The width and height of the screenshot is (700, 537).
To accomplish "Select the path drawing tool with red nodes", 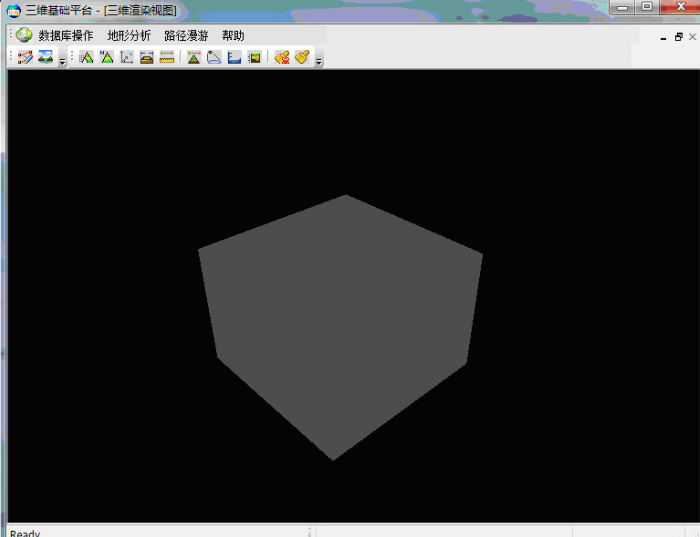I will 25,57.
